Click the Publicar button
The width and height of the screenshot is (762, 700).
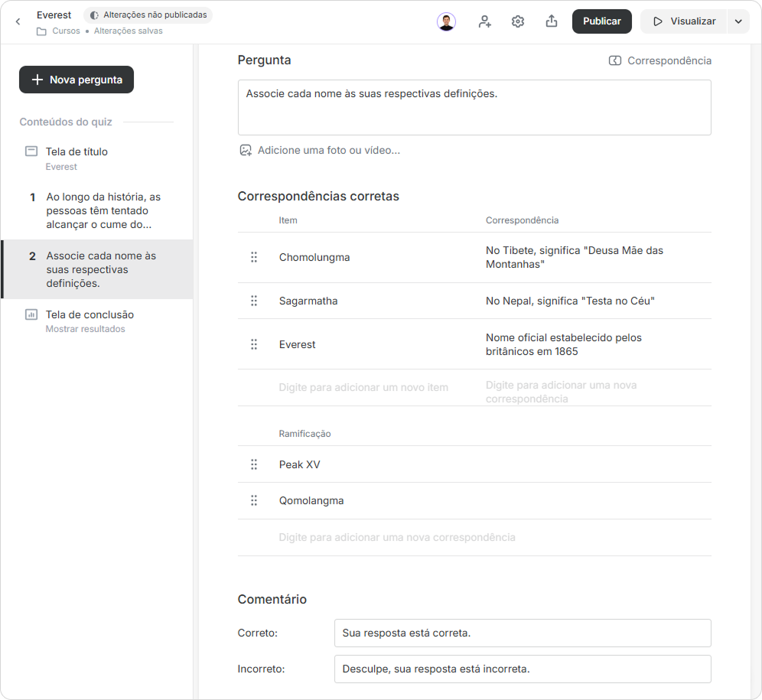coord(601,21)
